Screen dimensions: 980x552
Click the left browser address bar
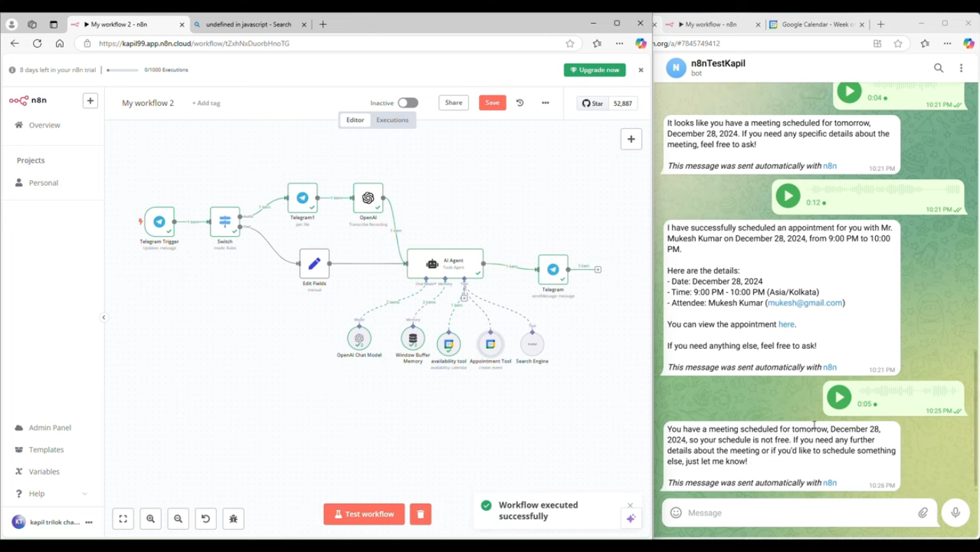tap(325, 43)
